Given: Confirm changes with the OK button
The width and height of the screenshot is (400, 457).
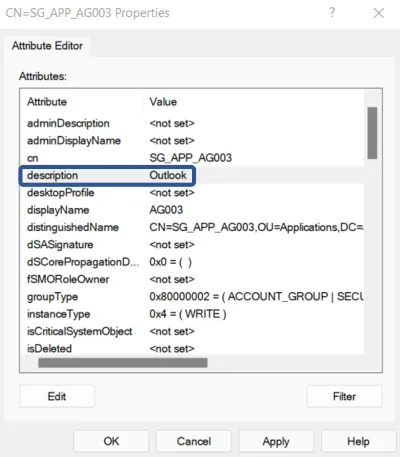Looking at the screenshot, I should [111, 441].
